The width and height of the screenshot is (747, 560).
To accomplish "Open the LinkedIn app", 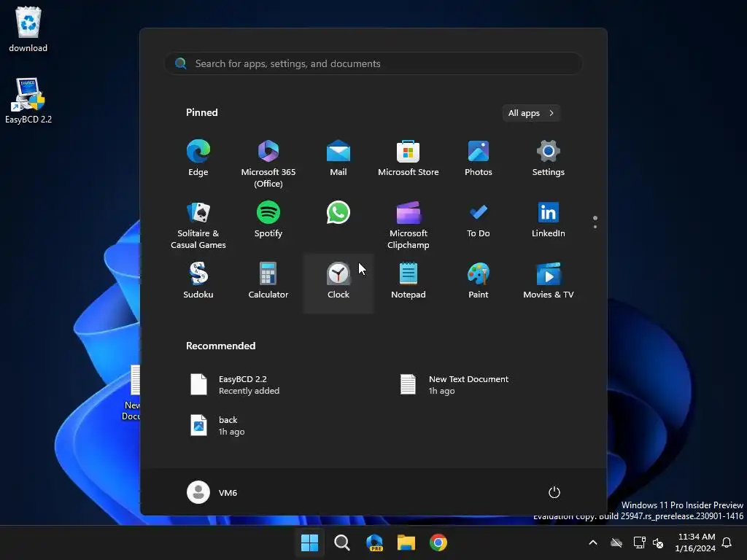I will 549,219.
